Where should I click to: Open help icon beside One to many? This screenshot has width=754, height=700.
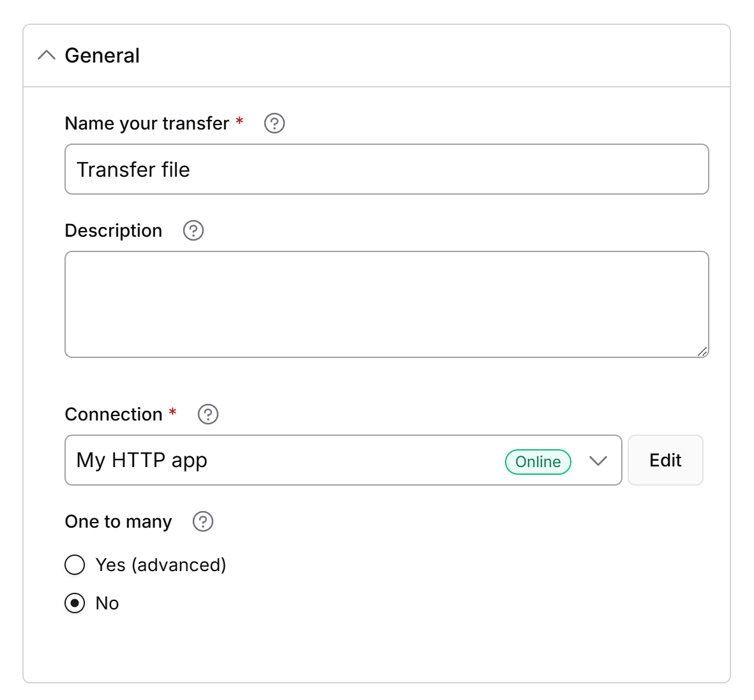tap(203, 521)
